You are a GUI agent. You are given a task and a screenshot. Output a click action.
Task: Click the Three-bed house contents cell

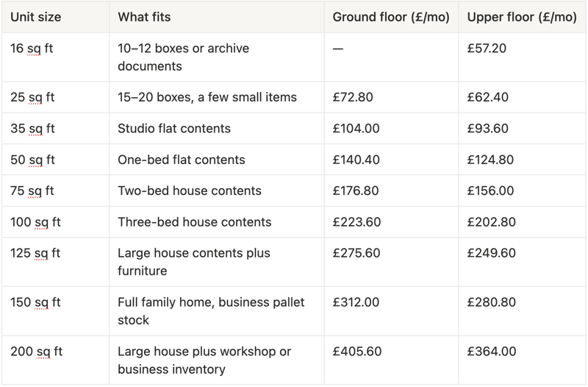click(194, 222)
